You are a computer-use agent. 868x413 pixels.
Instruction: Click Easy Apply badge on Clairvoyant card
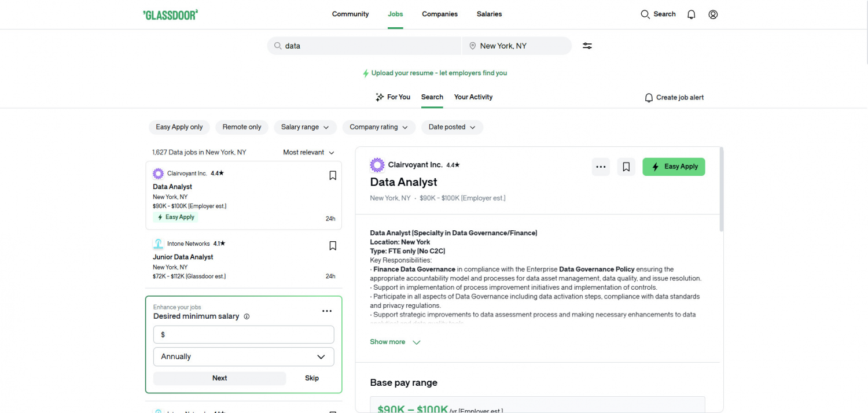click(175, 217)
